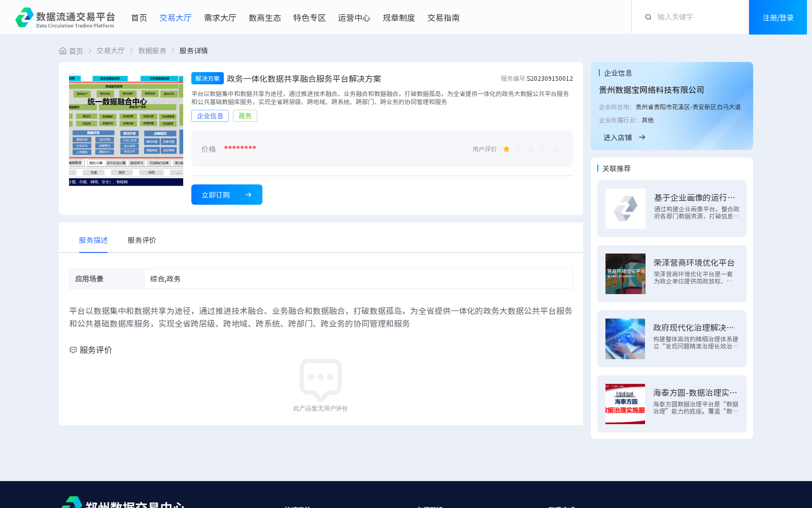Image resolution: width=812 pixels, height=508 pixels.
Task: Click the empty review speech bubble icon
Action: click(x=321, y=380)
